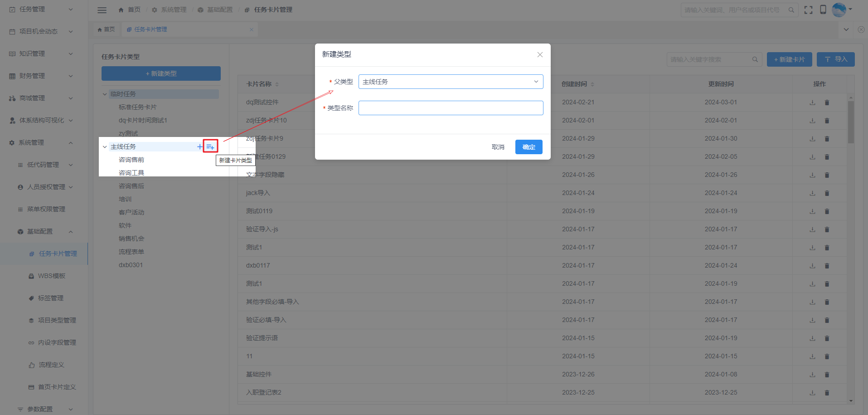Click the delete icon for row 验证导入-js
The width and height of the screenshot is (868, 415).
(x=827, y=229)
